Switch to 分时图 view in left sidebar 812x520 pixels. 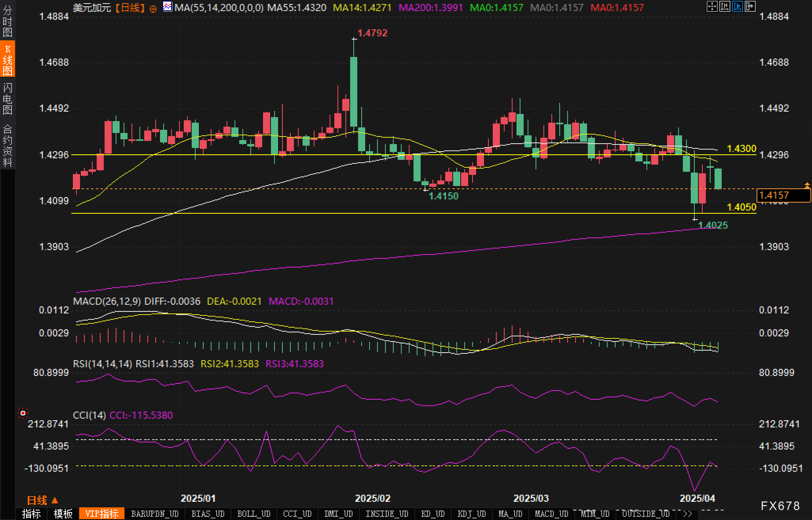click(8, 21)
